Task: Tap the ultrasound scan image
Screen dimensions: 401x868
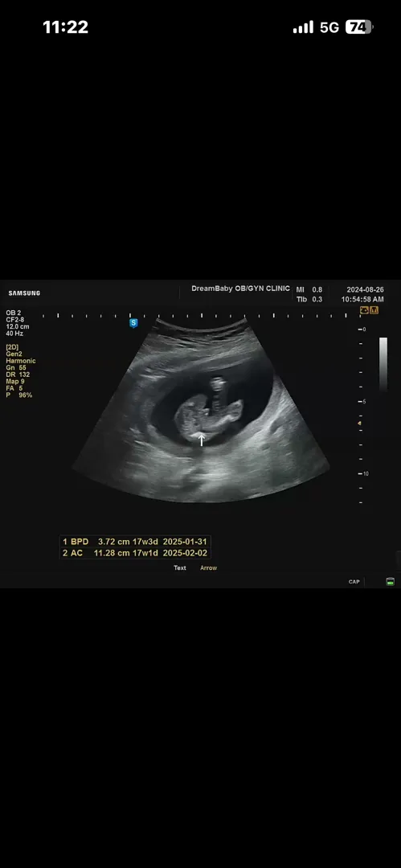Action: [x=201, y=410]
